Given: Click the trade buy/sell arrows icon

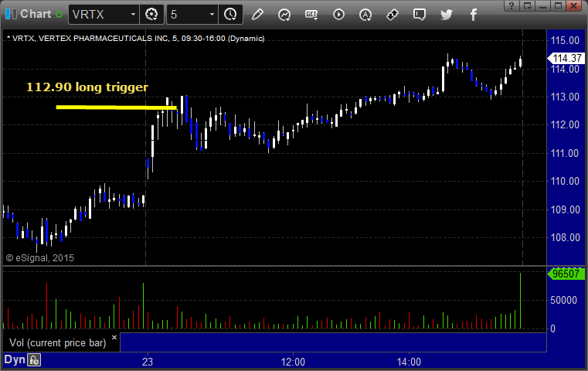Looking at the screenshot, I should [393, 15].
